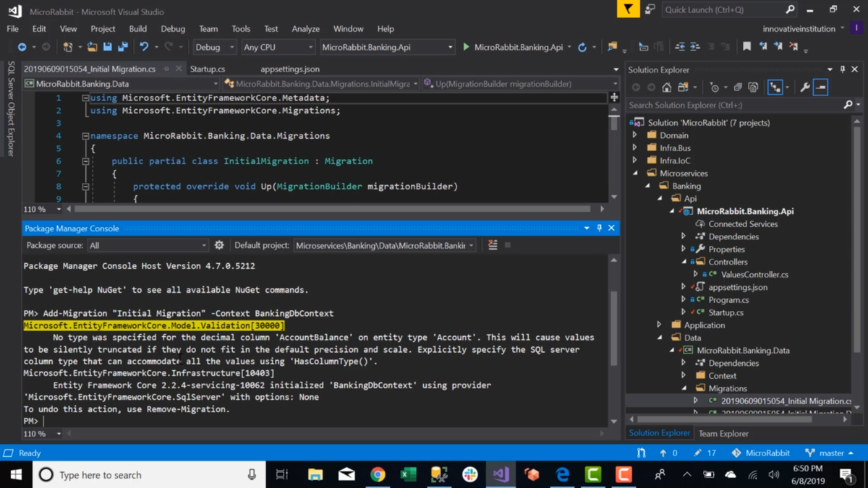Click the Show All Files icon in Solution Explorer
868x488 pixels.
(x=753, y=87)
